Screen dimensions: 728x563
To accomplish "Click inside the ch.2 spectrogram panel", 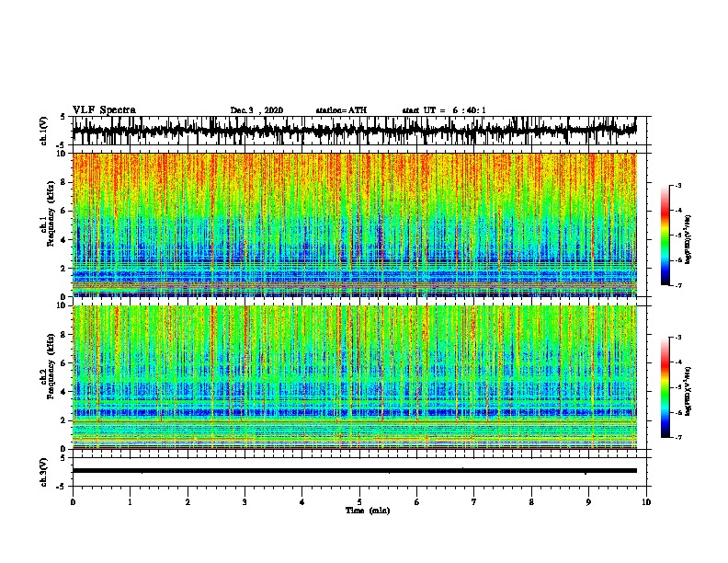I will [354, 377].
